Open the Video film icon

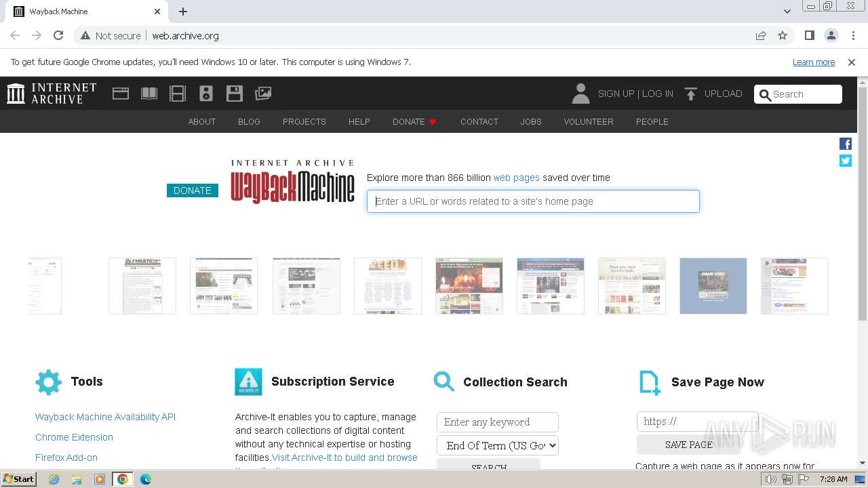tap(178, 94)
